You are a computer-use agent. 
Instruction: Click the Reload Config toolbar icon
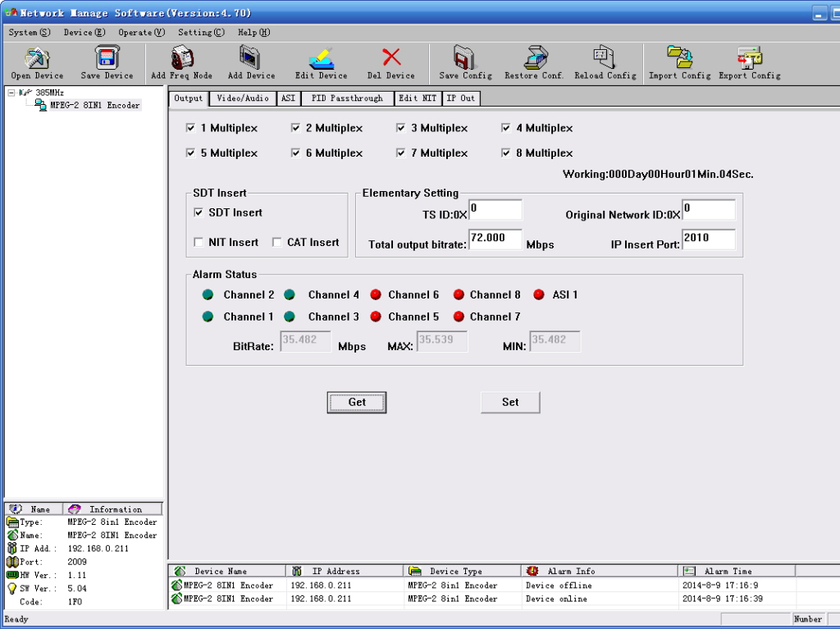[605, 57]
